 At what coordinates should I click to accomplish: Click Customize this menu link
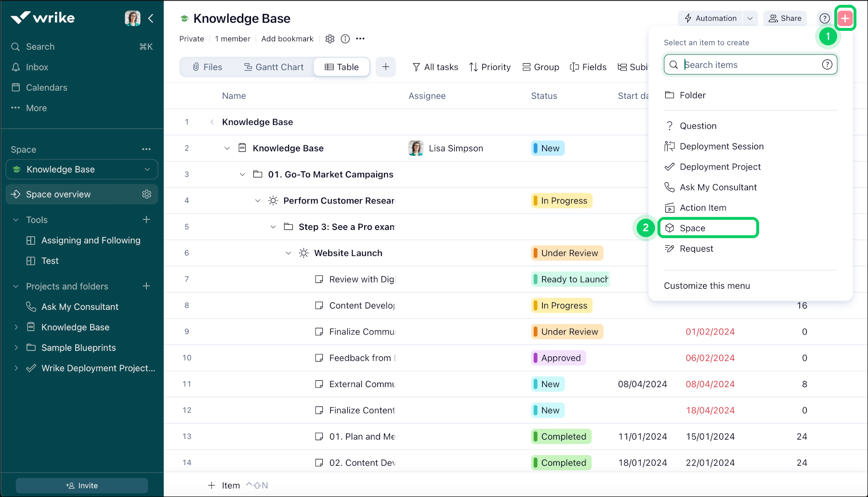tap(707, 286)
